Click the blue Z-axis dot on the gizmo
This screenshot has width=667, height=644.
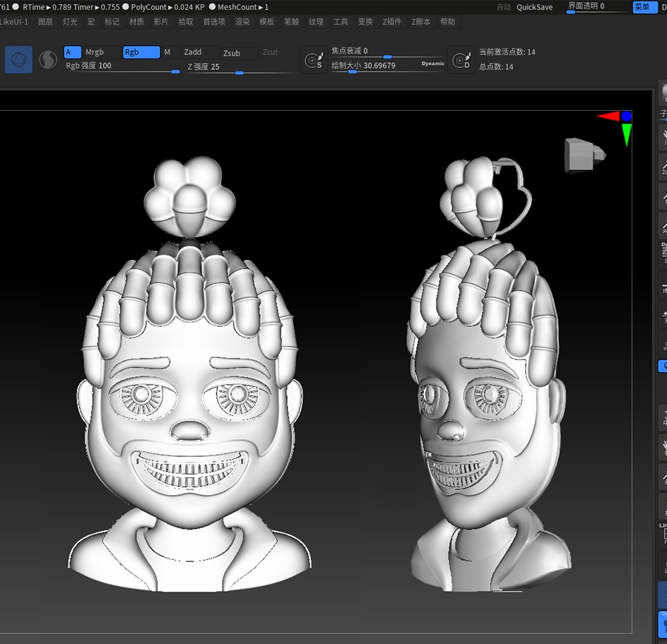click(626, 116)
